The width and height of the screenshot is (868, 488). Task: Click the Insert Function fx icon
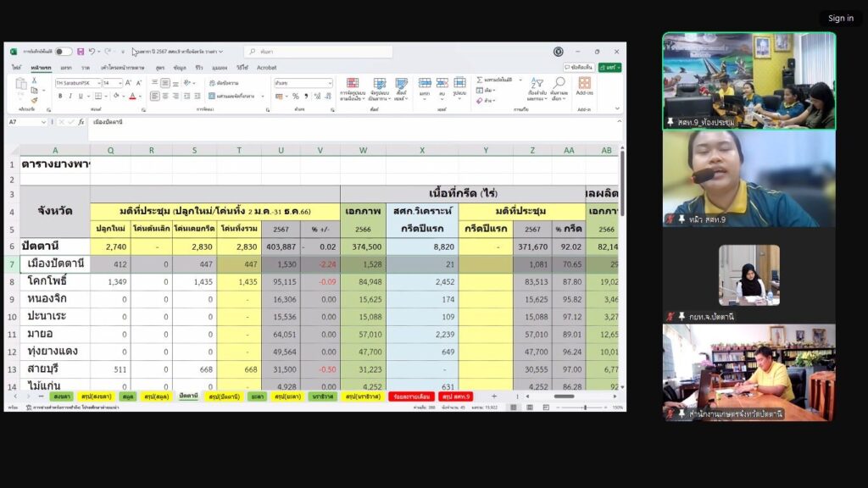pyautogui.click(x=81, y=122)
